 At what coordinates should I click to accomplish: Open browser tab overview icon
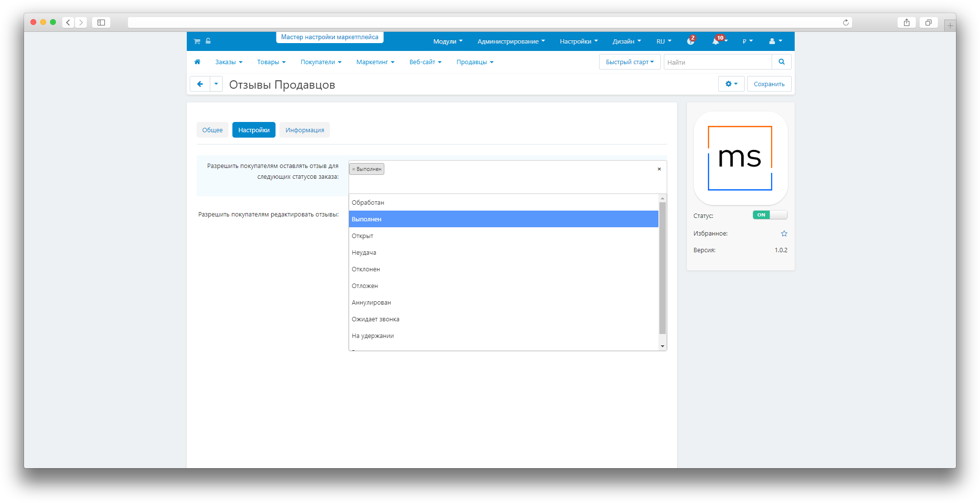(x=929, y=23)
